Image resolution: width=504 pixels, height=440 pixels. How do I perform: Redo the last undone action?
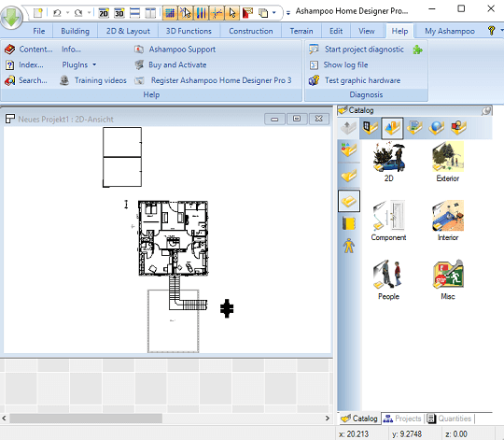78,13
